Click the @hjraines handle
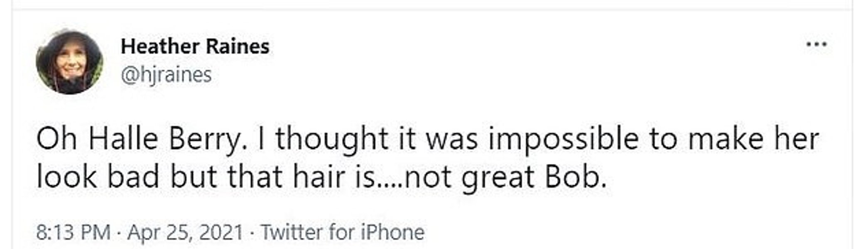 pos(166,75)
